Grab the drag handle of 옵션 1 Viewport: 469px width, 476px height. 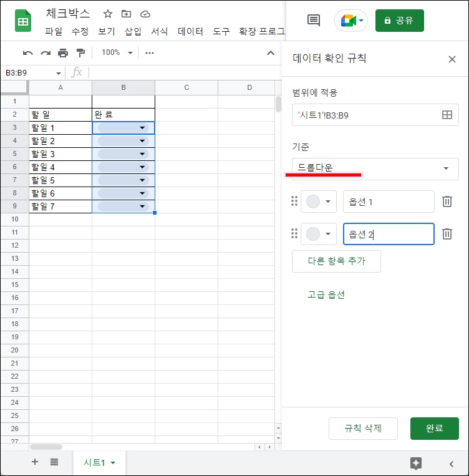[x=294, y=201]
